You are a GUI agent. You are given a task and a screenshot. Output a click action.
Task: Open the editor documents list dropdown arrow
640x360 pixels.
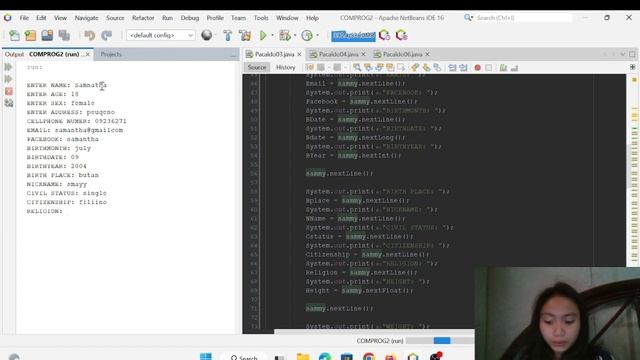(623, 54)
